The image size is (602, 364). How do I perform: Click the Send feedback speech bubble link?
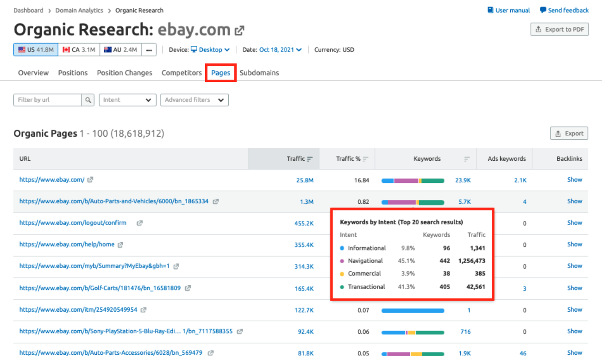coord(564,10)
